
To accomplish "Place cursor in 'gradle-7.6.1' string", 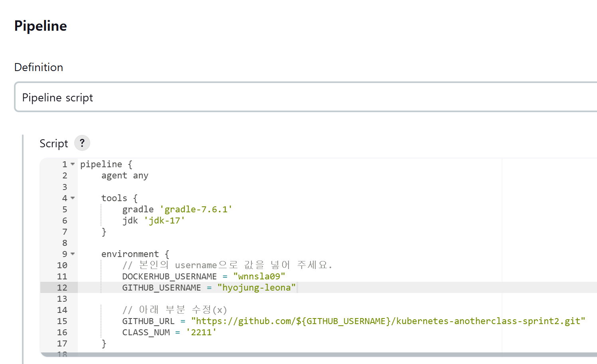I will pyautogui.click(x=196, y=210).
